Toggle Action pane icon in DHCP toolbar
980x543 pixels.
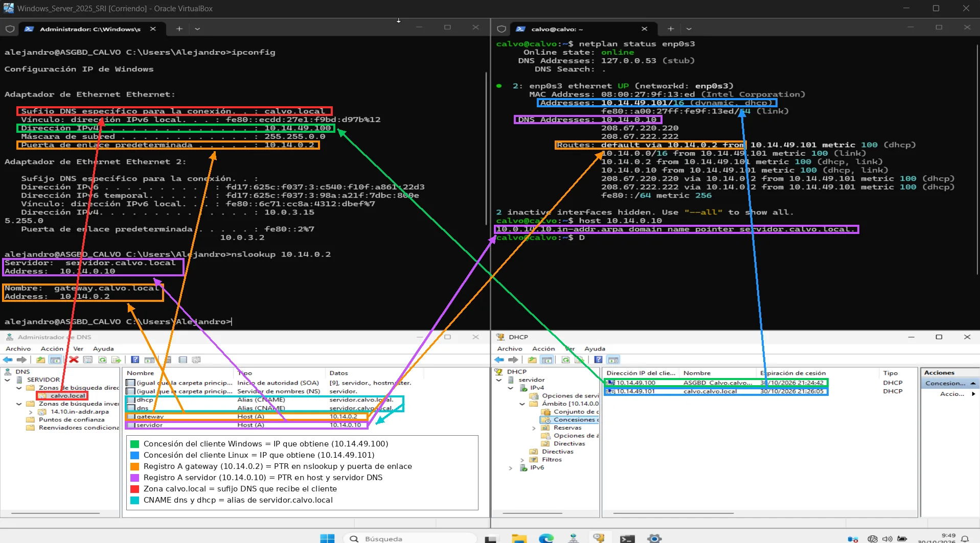point(613,360)
